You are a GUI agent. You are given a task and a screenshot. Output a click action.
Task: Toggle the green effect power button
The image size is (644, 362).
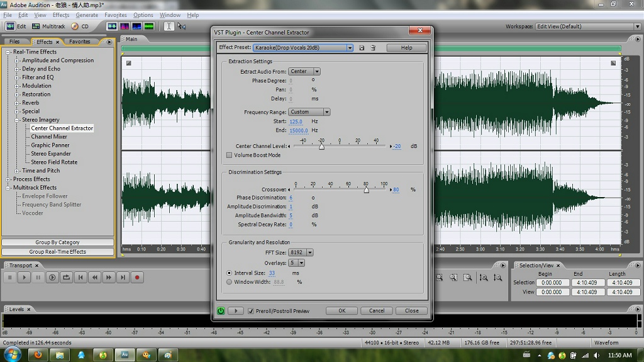[x=221, y=310]
